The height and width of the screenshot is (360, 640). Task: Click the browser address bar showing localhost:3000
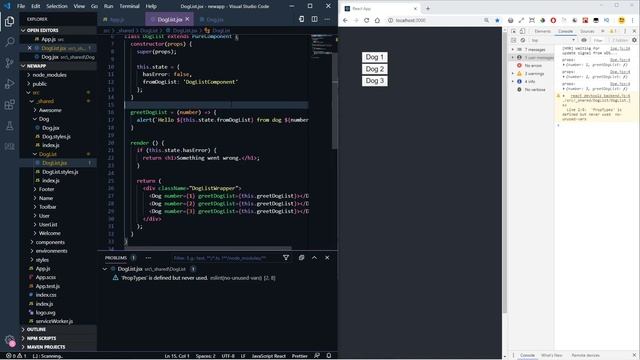[433, 20]
